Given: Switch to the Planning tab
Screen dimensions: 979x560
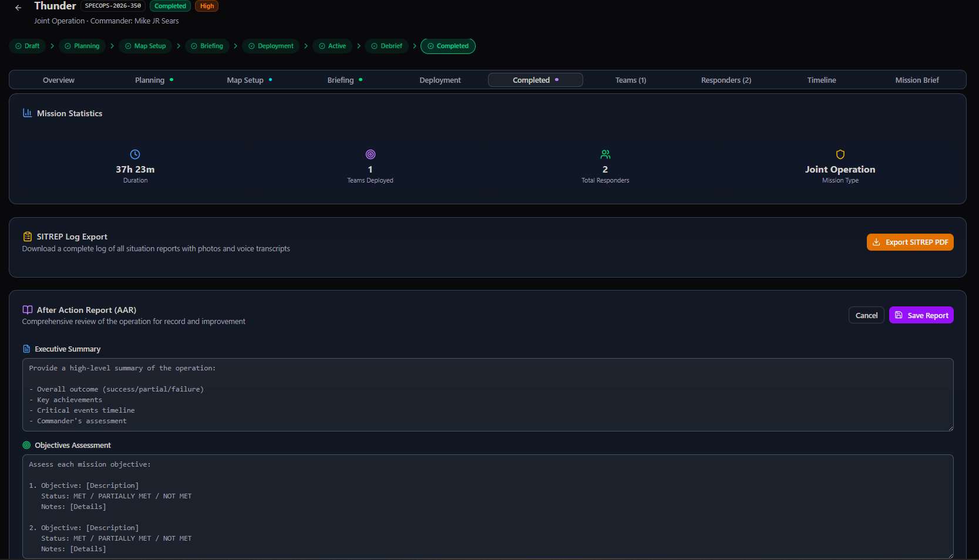Looking at the screenshot, I should 154,80.
